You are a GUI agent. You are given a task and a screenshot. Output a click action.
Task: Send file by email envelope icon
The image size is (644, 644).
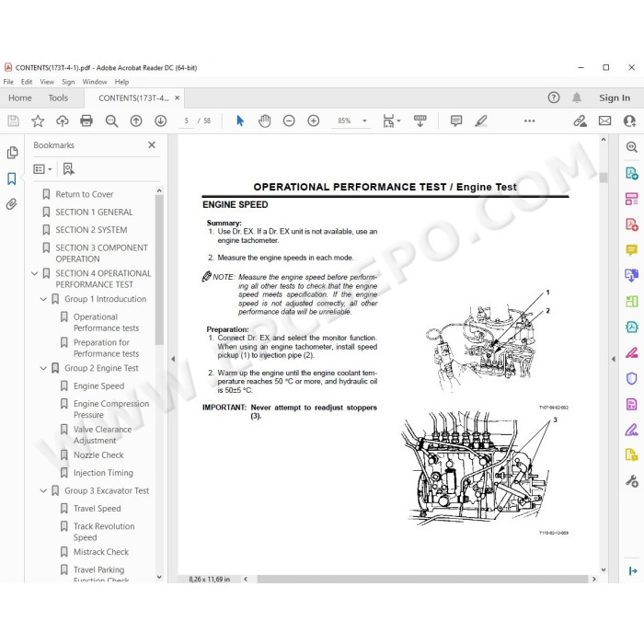coord(604,121)
